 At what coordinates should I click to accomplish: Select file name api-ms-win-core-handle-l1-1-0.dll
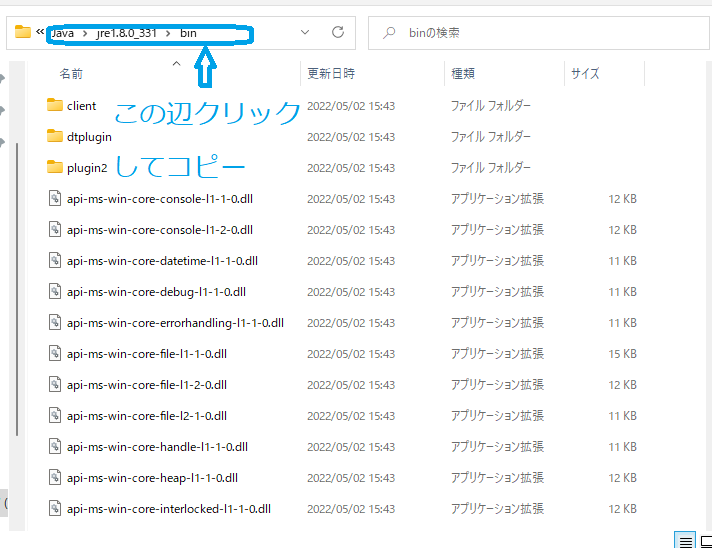(157, 447)
